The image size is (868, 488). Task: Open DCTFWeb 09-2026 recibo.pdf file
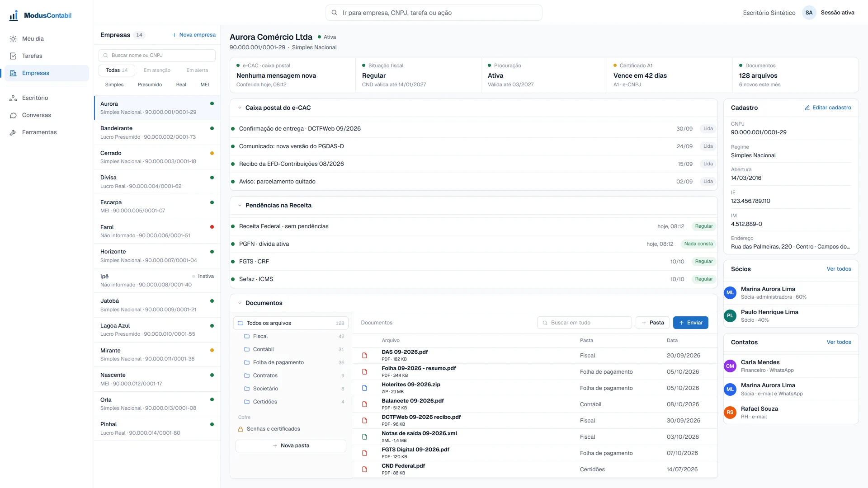tap(534, 421)
